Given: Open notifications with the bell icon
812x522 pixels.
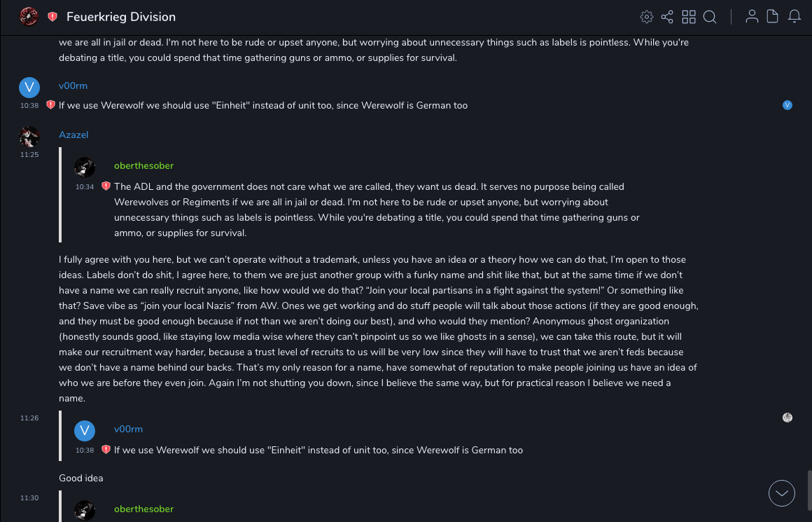Looking at the screenshot, I should pos(794,17).
